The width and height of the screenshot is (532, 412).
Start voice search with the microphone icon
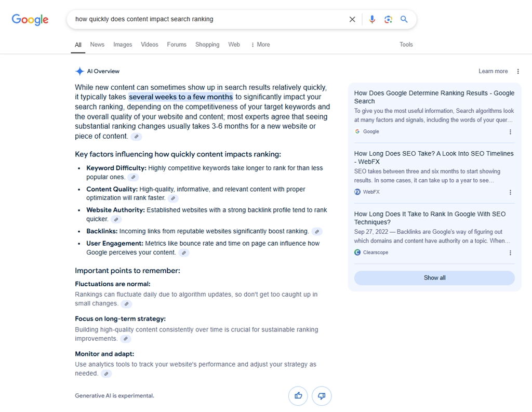click(372, 19)
